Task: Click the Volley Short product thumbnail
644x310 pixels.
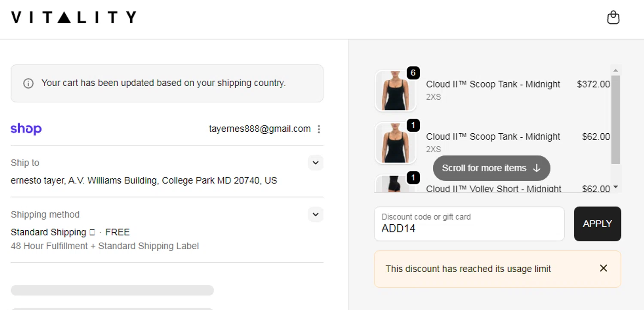Action: pyautogui.click(x=395, y=185)
